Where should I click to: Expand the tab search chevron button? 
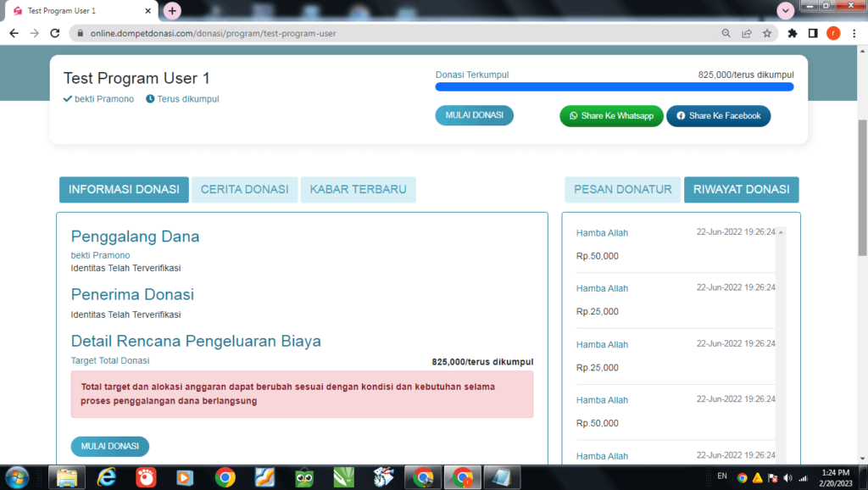[x=786, y=10]
